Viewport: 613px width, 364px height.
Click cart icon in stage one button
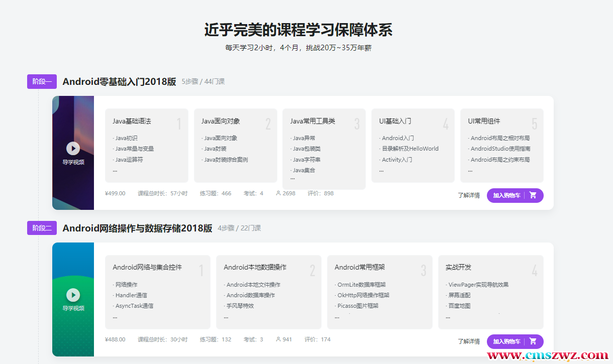tap(533, 195)
